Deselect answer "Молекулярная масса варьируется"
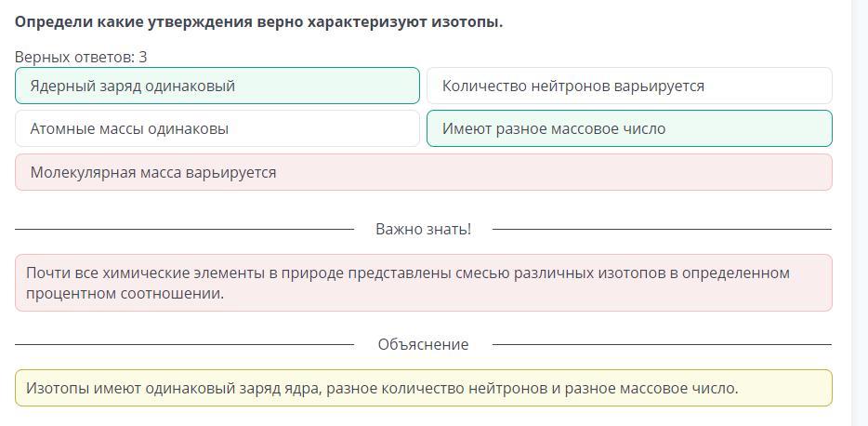 tap(423, 172)
